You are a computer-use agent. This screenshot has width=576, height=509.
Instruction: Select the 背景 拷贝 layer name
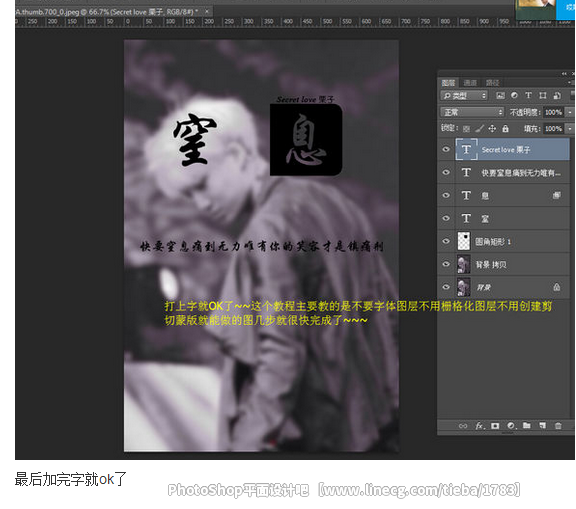click(x=491, y=264)
